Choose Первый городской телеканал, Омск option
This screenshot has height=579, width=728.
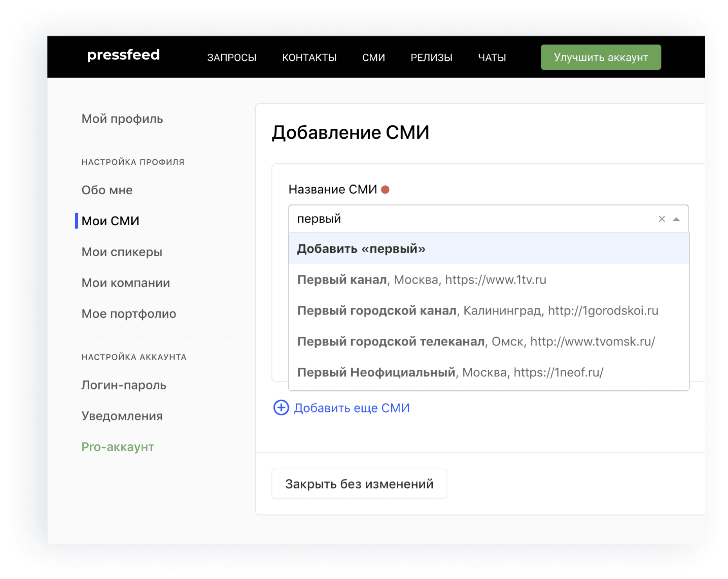click(x=489, y=342)
